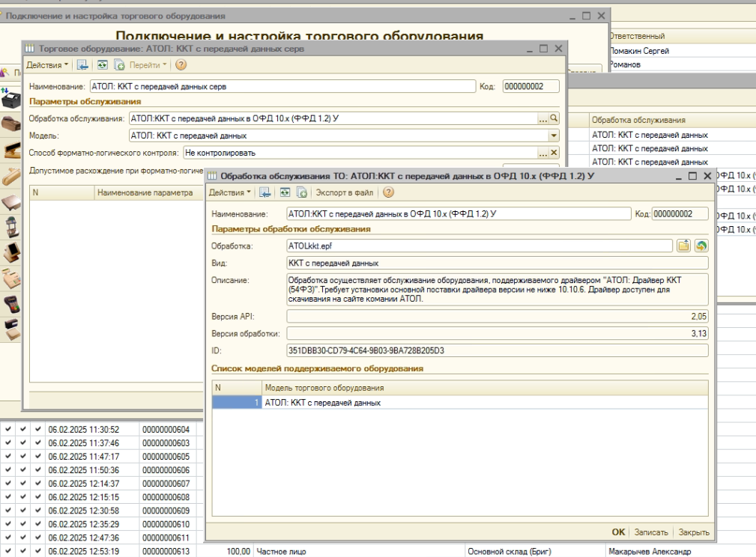The width and height of the screenshot is (756, 557).
Task: Select the cash register icon in the left sidebar
Action: [x=10, y=278]
